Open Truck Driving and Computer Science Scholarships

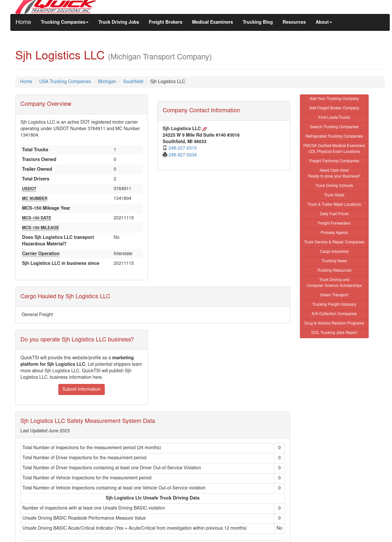click(x=334, y=283)
